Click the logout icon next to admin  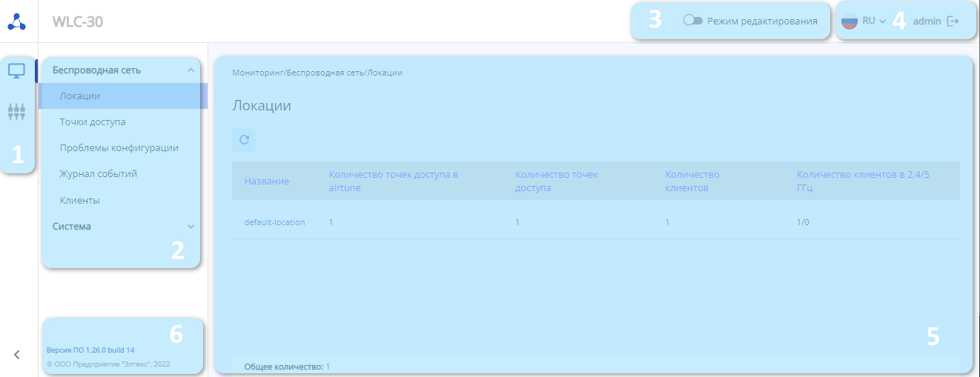(953, 21)
